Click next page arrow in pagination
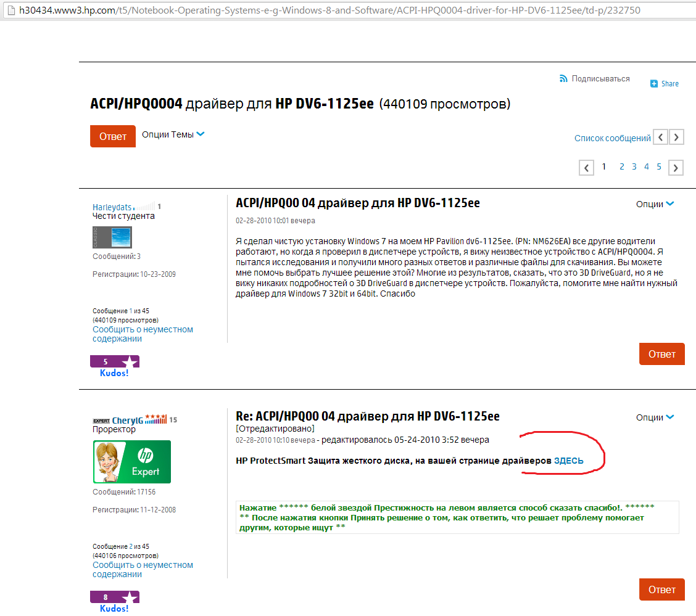This screenshot has width=696, height=616. click(x=676, y=168)
